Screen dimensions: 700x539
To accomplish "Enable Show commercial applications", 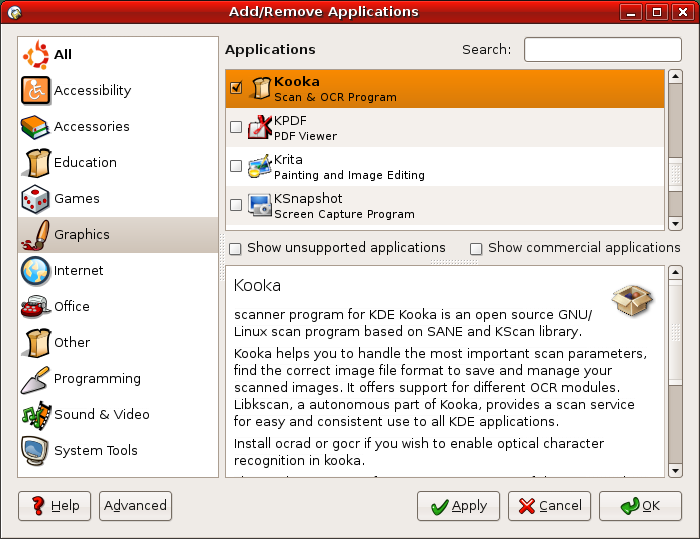I will (476, 248).
